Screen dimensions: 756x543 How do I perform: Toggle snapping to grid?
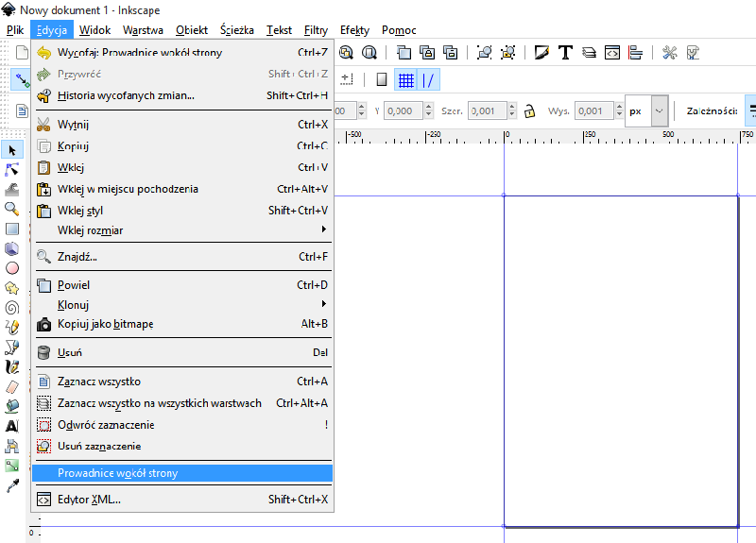[406, 80]
